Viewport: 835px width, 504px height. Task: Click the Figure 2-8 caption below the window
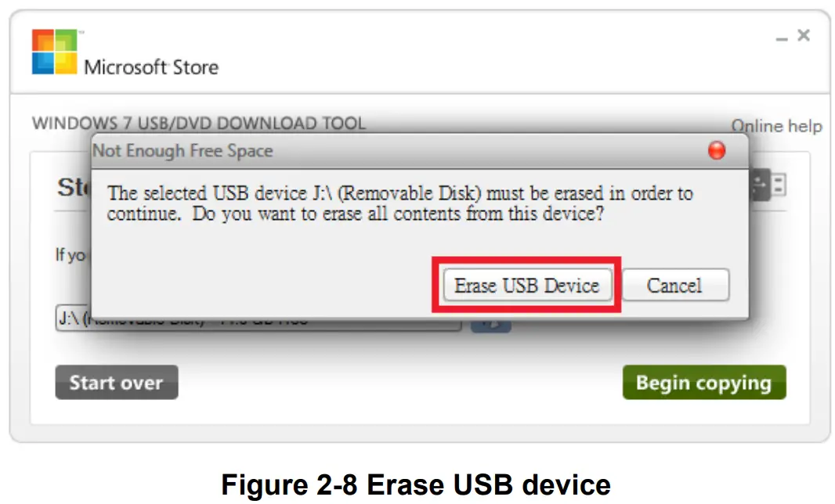(x=416, y=485)
